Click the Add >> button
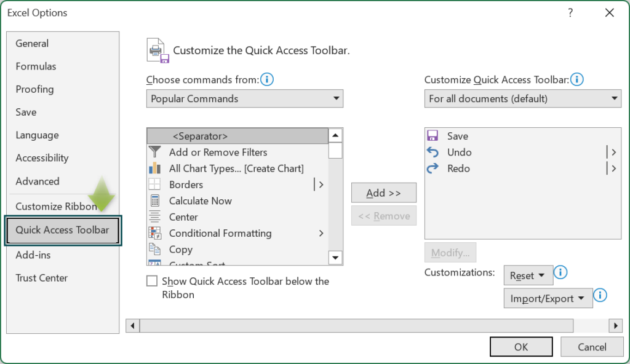630x364 pixels. [x=384, y=193]
